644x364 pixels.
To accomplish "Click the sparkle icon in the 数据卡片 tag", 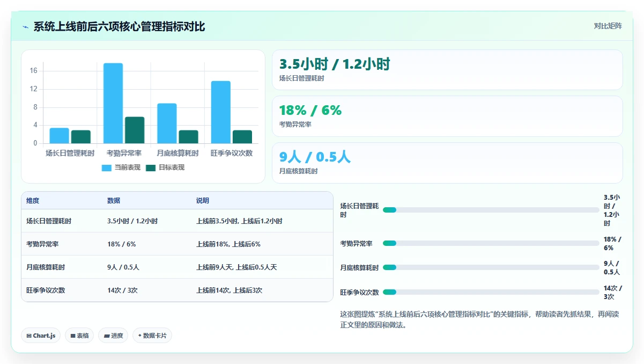I will pyautogui.click(x=140, y=336).
